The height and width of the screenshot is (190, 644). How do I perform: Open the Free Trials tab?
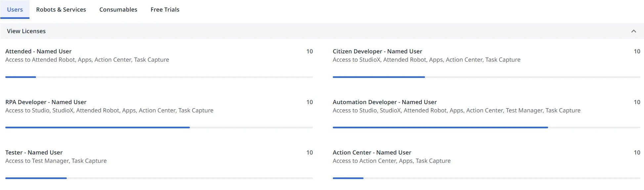[x=165, y=10]
